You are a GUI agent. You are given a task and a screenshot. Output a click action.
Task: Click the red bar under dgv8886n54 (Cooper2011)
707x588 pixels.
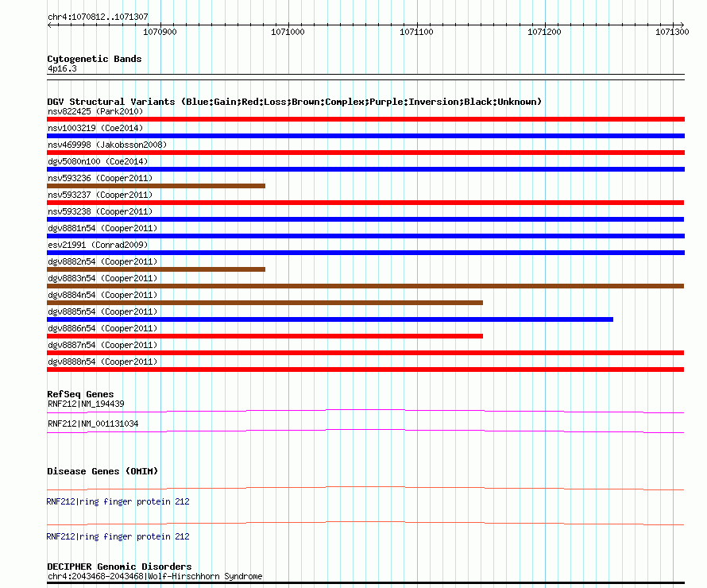click(x=265, y=336)
